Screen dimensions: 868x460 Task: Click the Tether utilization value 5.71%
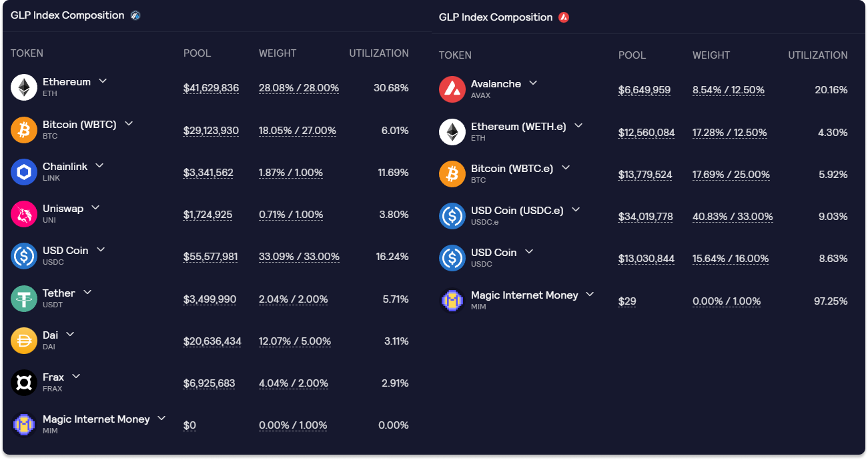396,299
